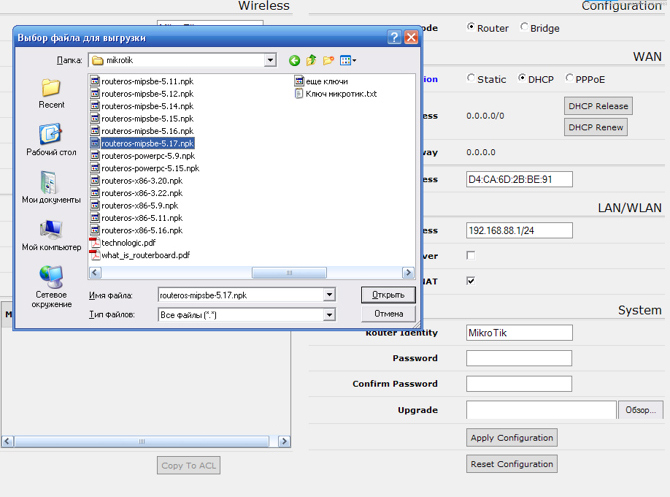The image size is (670, 497).
Task: Click the green Back arrow in file dialog
Action: pyautogui.click(x=294, y=61)
